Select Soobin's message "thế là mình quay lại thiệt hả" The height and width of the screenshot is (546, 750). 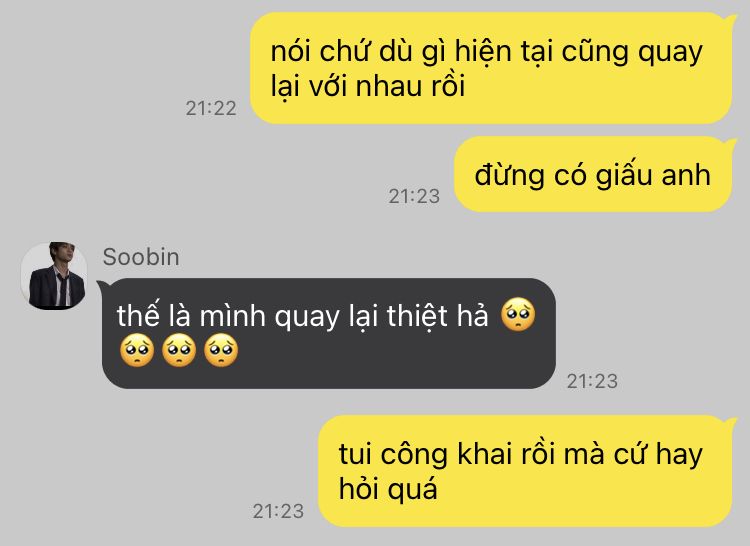(329, 333)
